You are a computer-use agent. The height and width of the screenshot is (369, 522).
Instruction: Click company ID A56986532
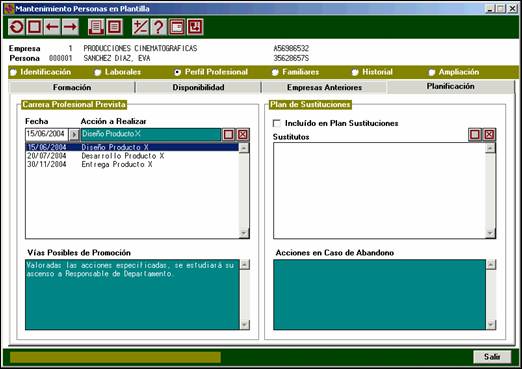291,49
